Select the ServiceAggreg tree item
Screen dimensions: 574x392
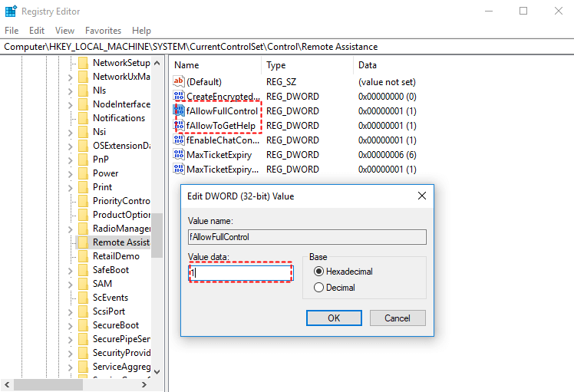(121, 367)
